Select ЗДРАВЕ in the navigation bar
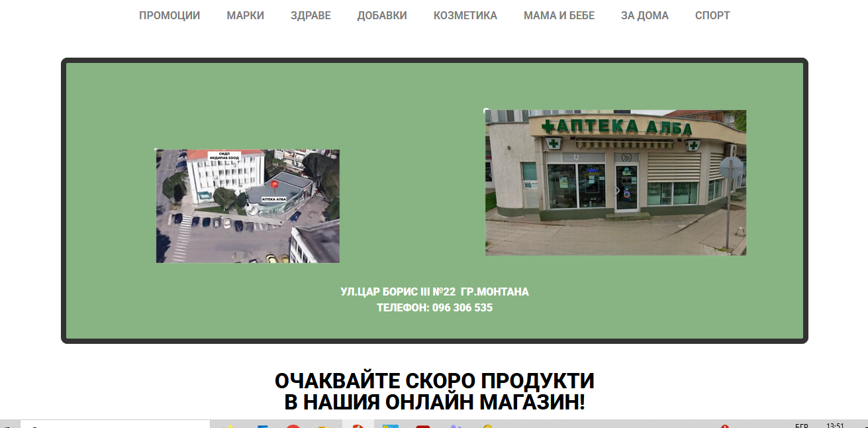The width and height of the screenshot is (868, 428). coord(311,15)
